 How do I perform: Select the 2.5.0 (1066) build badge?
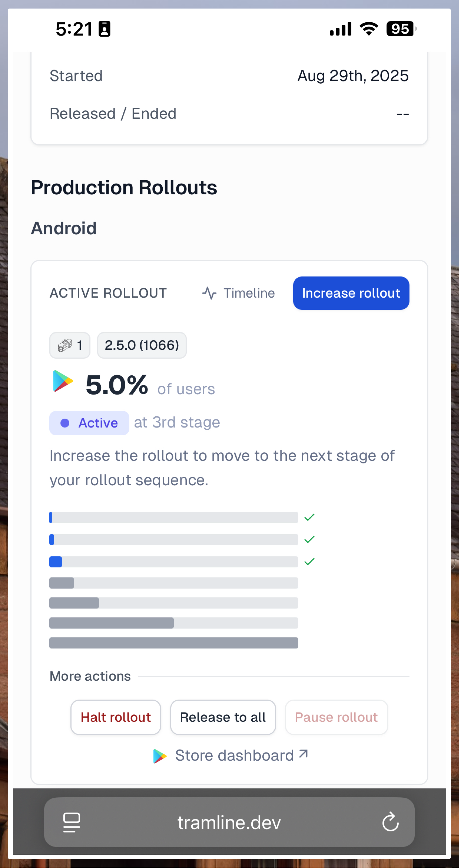point(142,345)
